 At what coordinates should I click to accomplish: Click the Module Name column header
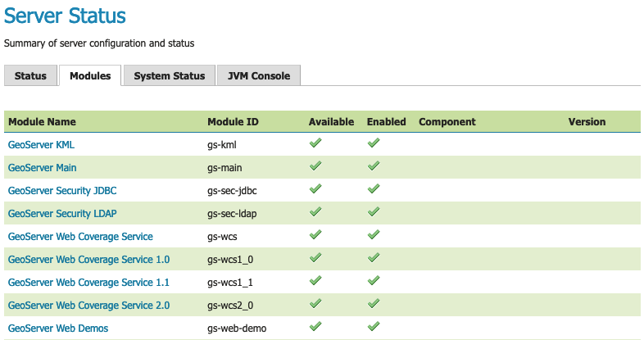[42, 122]
